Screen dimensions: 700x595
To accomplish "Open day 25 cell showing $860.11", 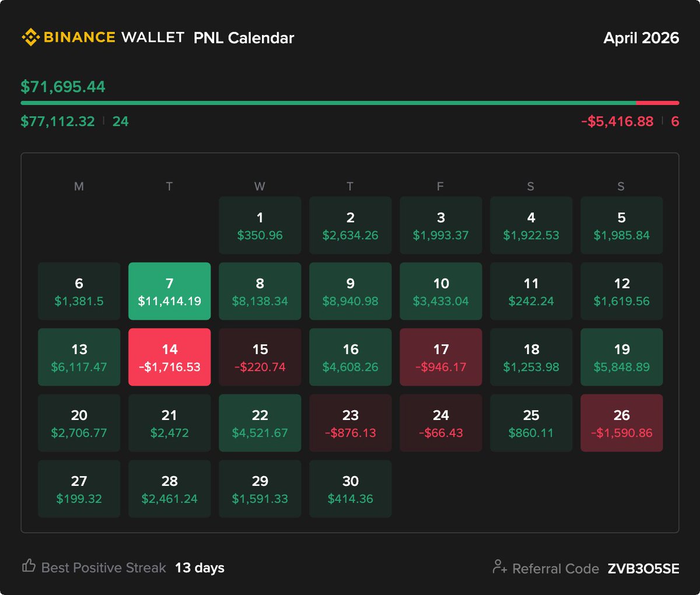I will pyautogui.click(x=531, y=423).
